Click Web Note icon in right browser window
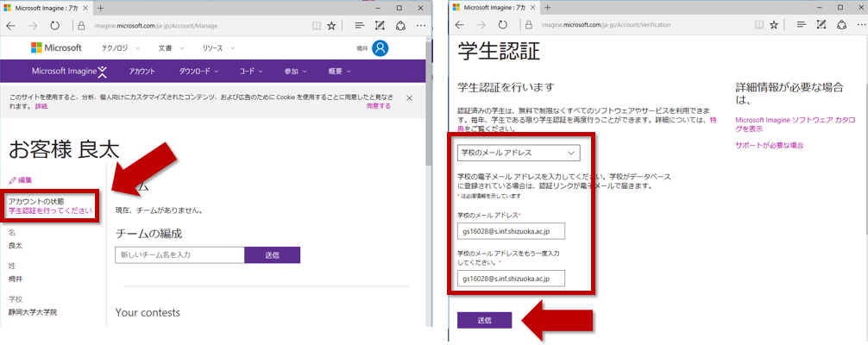868x345 pixels. (x=821, y=25)
